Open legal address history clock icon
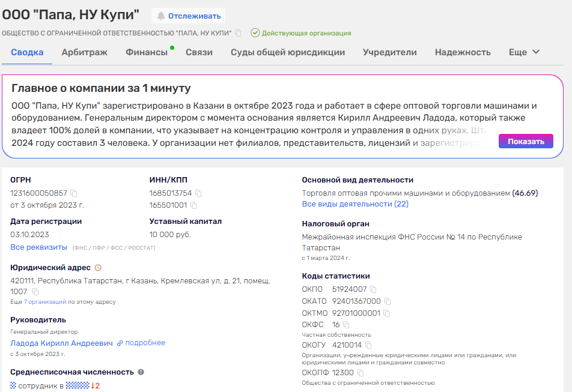Viewport: 572px width, 392px height. 99,268
